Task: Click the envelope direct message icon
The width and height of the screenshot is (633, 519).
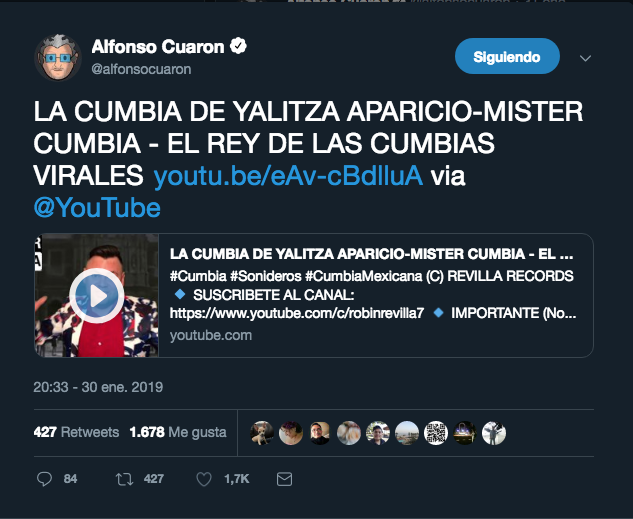Action: (x=284, y=479)
